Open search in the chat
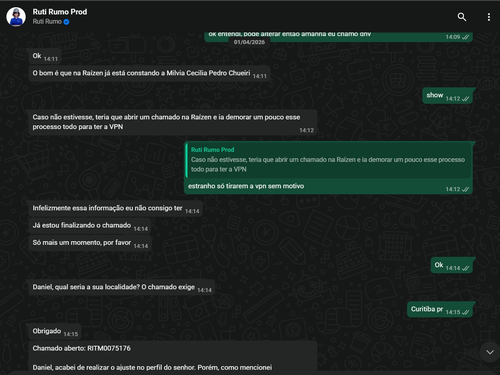 [462, 17]
